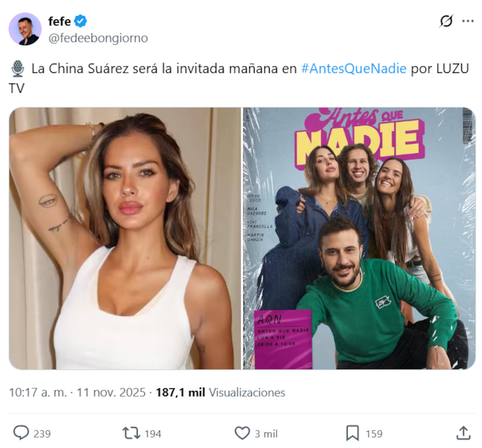The width and height of the screenshot is (482, 448).
Task: Open fefe's profile avatar
Action: tap(25, 29)
